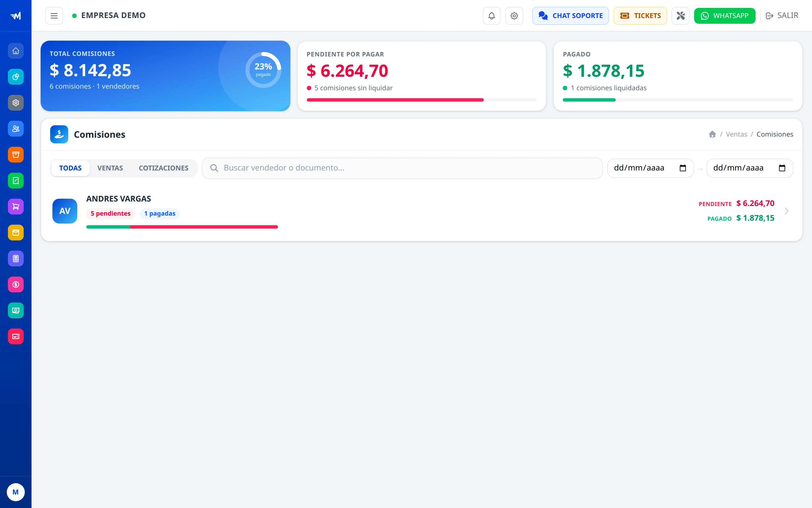Image resolution: width=812 pixels, height=508 pixels.
Task: Open the purple shopping cart sidebar icon
Action: point(16,207)
